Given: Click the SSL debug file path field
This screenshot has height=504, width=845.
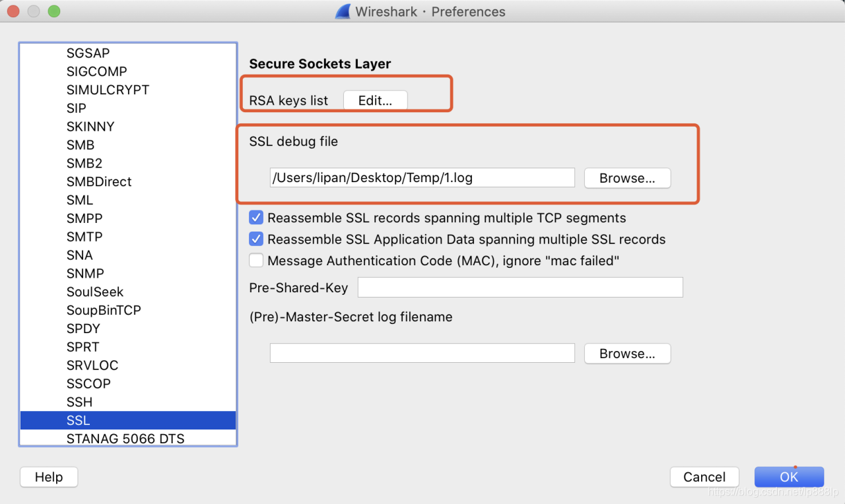Looking at the screenshot, I should tap(422, 177).
